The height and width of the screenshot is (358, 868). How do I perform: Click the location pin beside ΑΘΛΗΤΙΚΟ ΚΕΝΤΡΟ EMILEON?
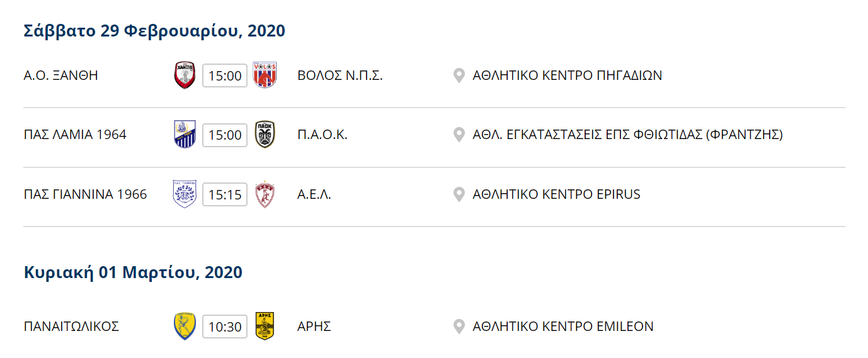pyautogui.click(x=459, y=327)
